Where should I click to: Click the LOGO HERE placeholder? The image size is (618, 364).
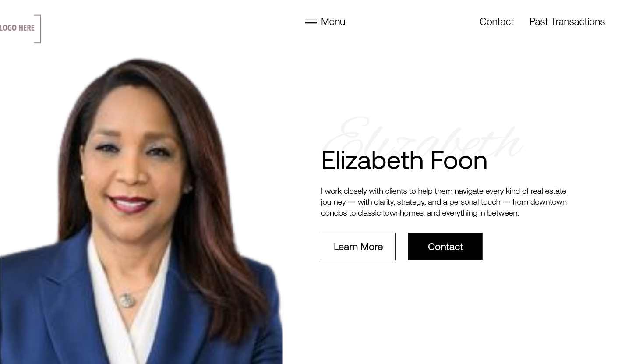[17, 28]
